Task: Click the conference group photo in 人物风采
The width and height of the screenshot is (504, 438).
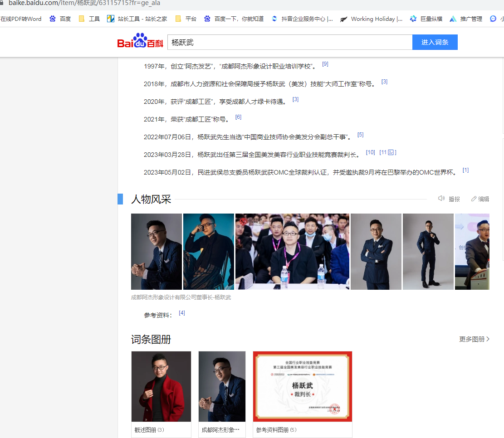Action: pyautogui.click(x=292, y=252)
